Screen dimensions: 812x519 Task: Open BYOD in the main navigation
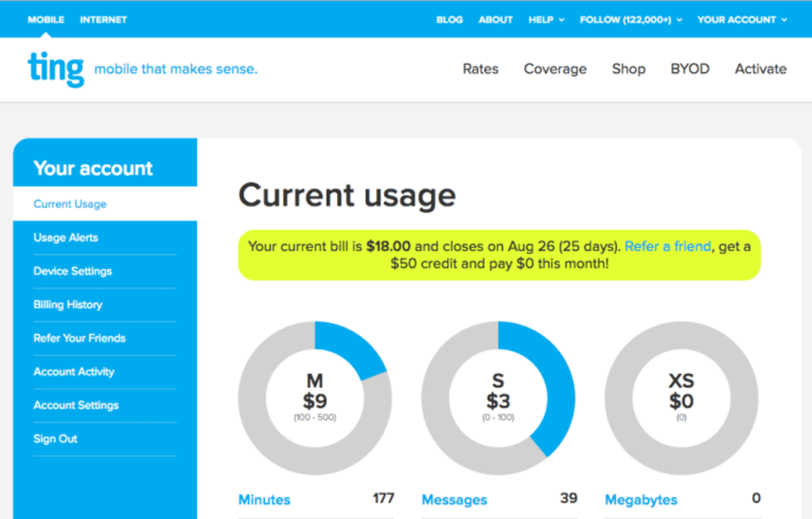pyautogui.click(x=690, y=69)
